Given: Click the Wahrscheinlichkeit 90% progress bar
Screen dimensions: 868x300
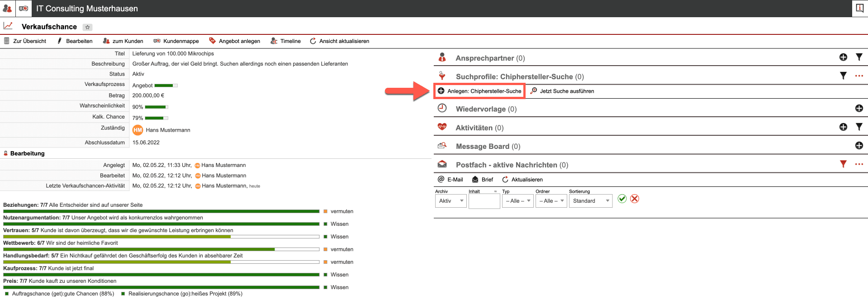Looking at the screenshot, I should click(x=156, y=107).
